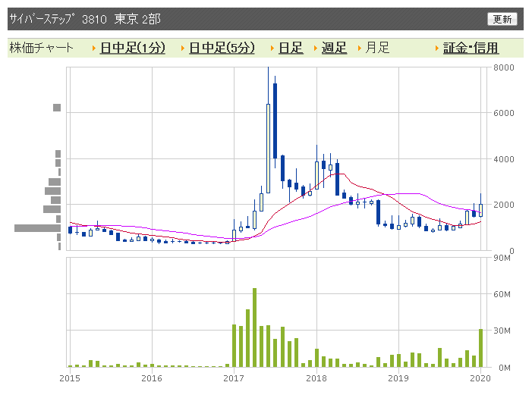The image size is (532, 398).
Task: Select the 月足 monthly chart tab
Action: coord(377,48)
